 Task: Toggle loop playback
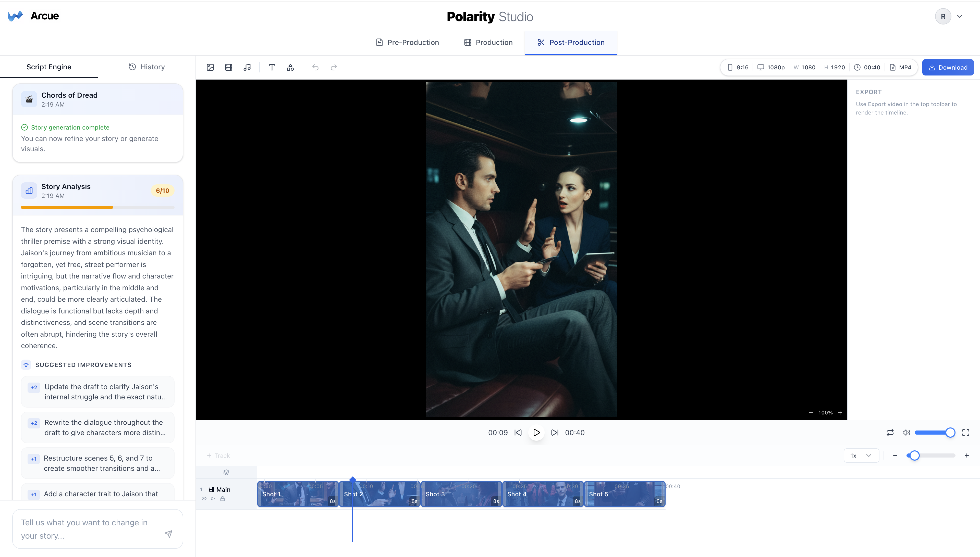[x=890, y=433]
